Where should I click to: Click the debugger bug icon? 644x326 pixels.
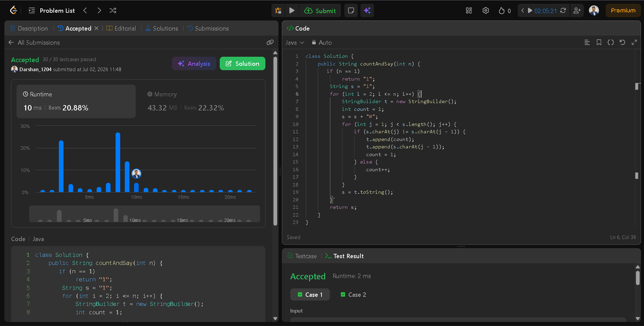(278, 10)
